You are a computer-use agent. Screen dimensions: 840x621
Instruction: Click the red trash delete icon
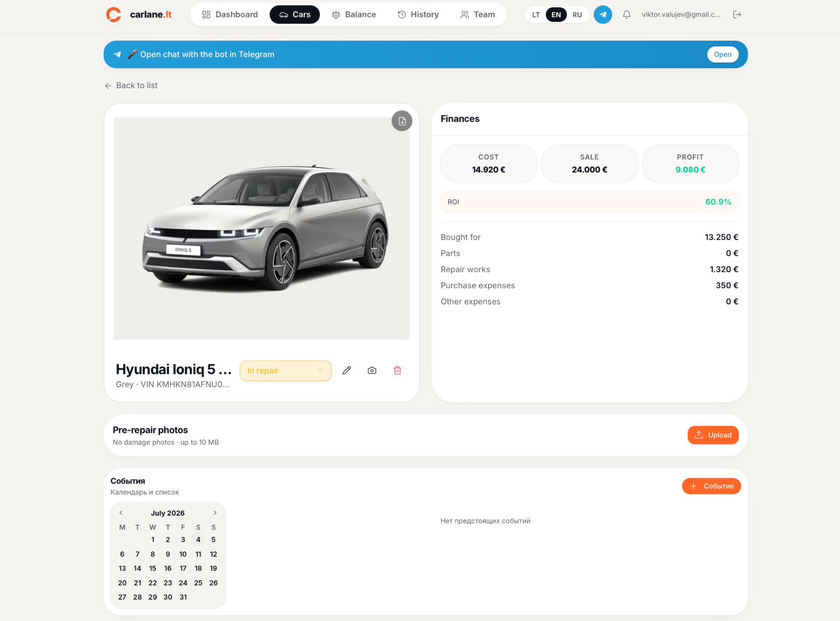(397, 370)
